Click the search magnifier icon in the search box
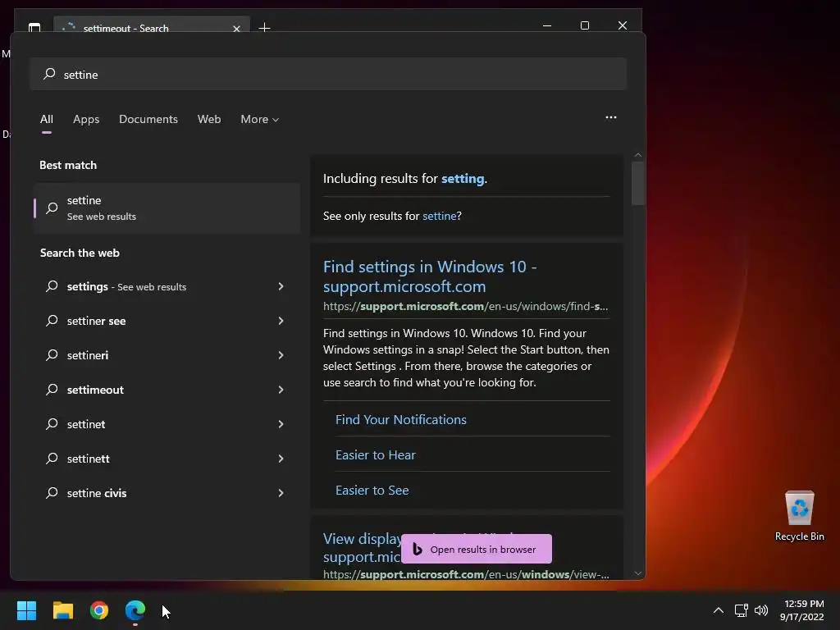 click(49, 74)
